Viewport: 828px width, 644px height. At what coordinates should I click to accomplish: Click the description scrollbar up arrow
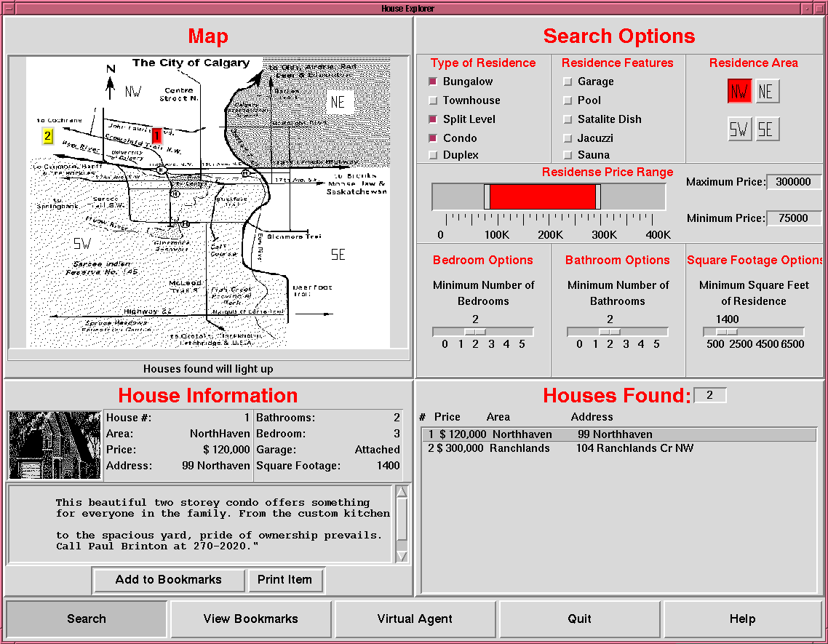pyautogui.click(x=402, y=492)
